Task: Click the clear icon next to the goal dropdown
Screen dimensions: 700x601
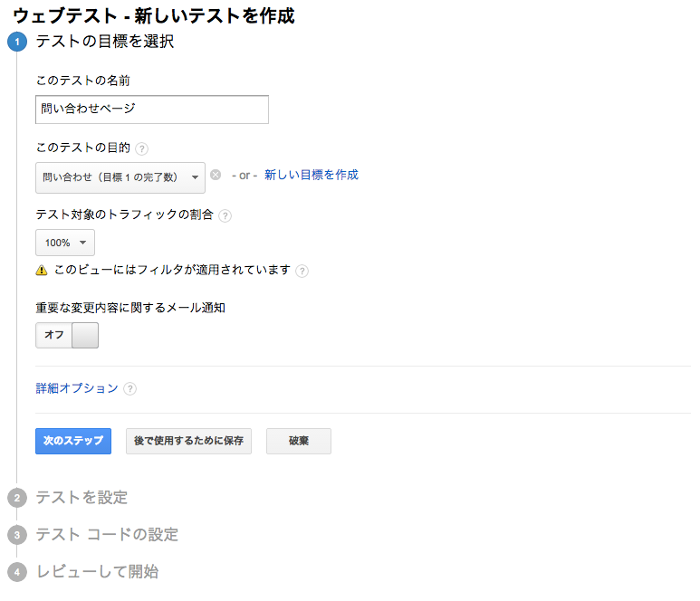Action: coord(216,176)
